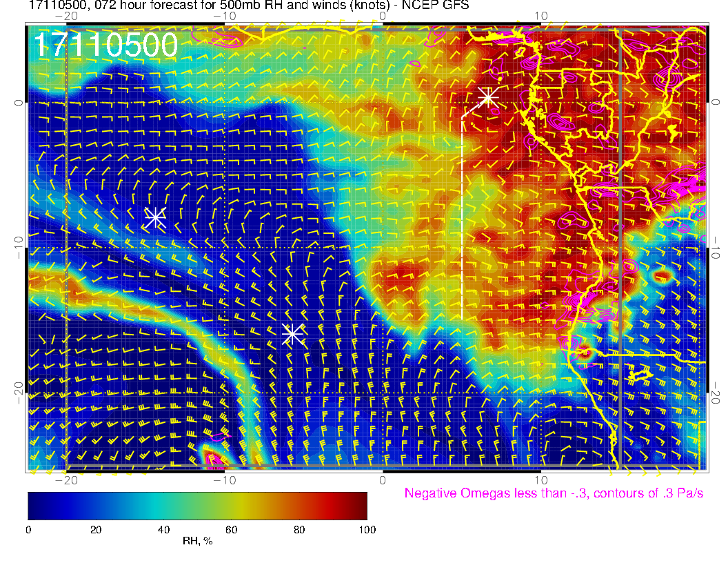Click the 40 tick label under the color bar

tap(163, 530)
